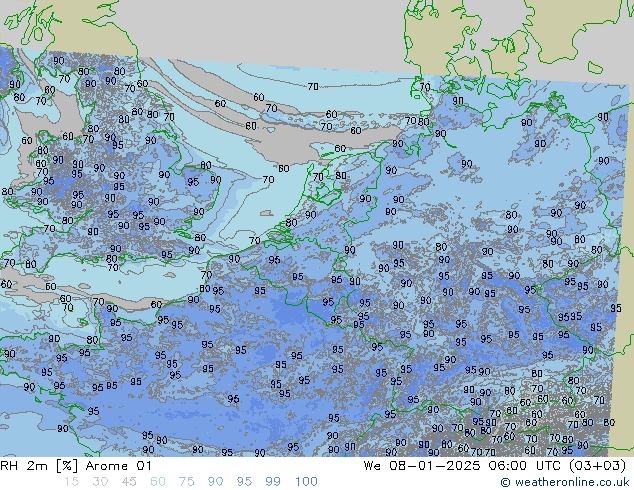Select the legend value 60
The height and width of the screenshot is (490, 634).
[x=158, y=482]
